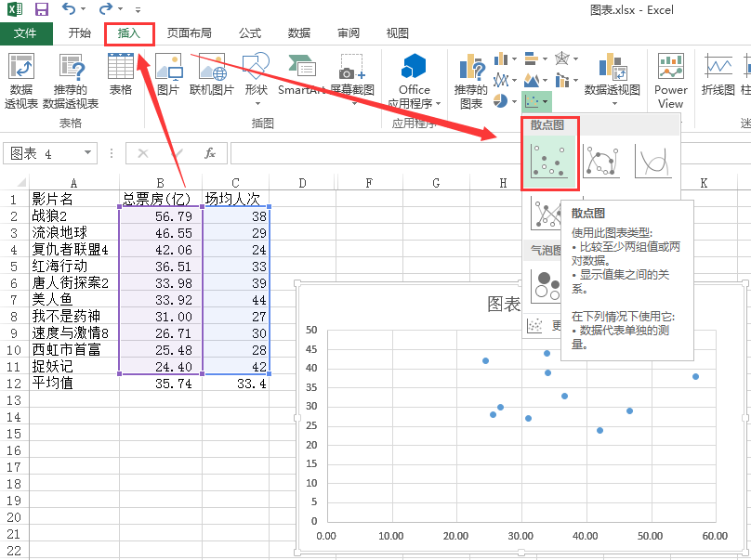Screen dimensions: 751x560
Task: Switch to the 页面布局 Page Layout tab
Action: coord(190,33)
